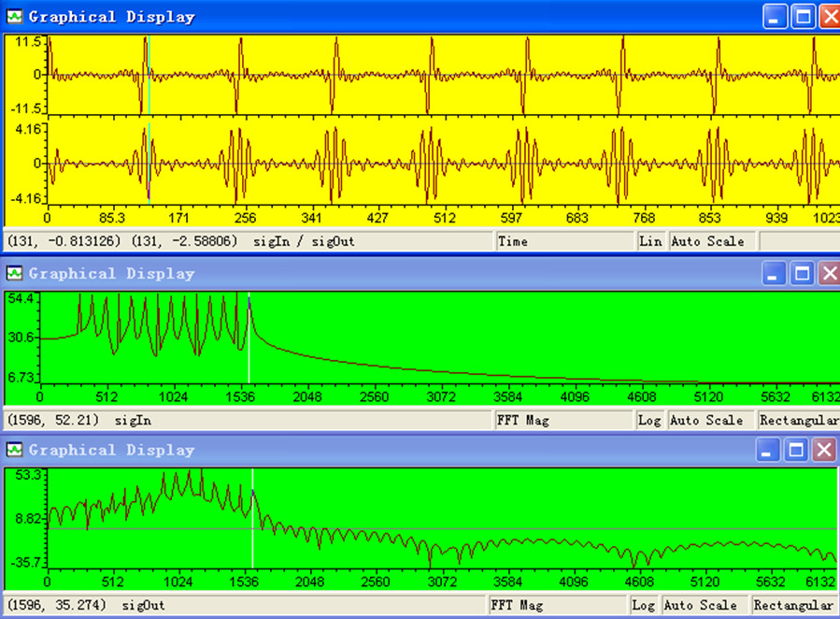Image resolution: width=840 pixels, height=619 pixels.
Task: Click the cyan cursor line in time graph
Action: coord(149,75)
